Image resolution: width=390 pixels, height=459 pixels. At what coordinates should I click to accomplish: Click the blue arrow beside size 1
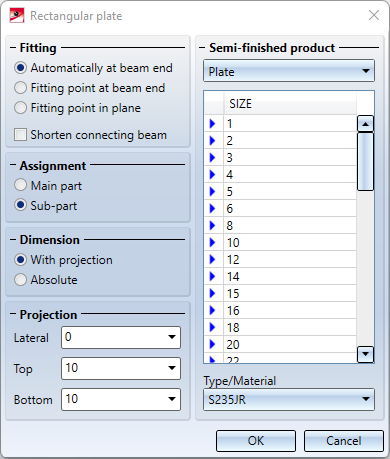pos(212,124)
